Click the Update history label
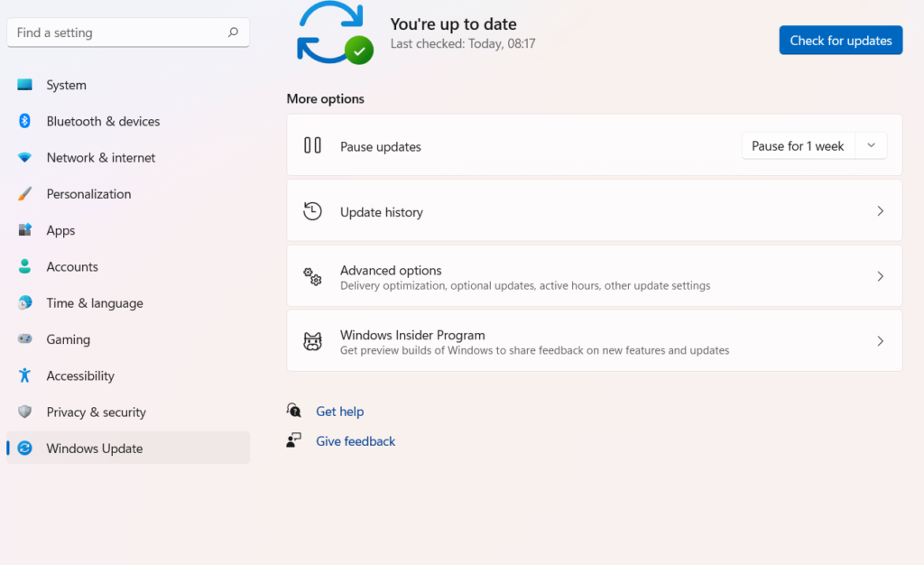 pyautogui.click(x=382, y=212)
